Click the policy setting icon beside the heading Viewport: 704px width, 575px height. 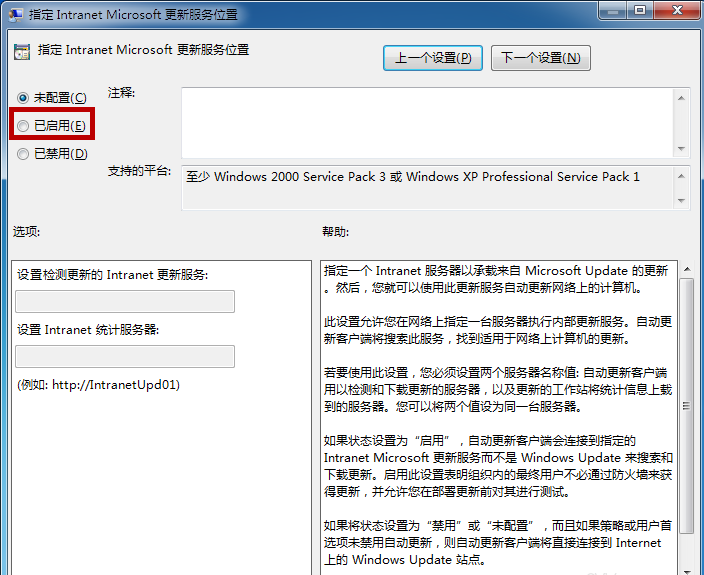(22, 52)
